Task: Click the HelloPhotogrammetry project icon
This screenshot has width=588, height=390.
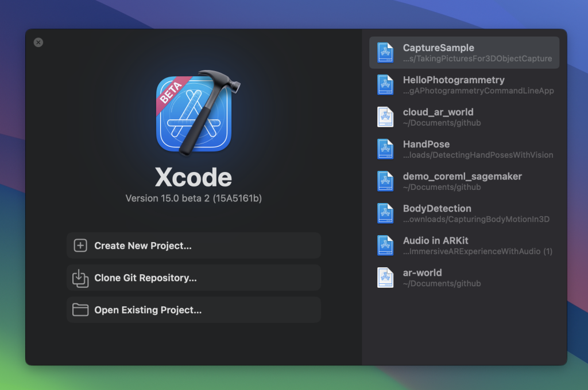Action: tap(384, 84)
